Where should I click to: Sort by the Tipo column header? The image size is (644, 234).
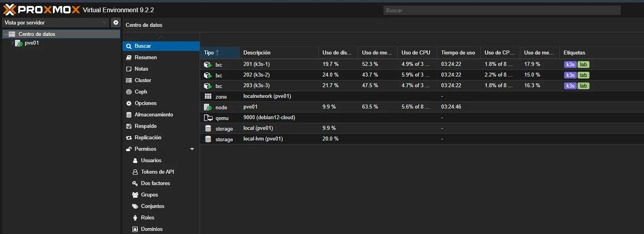point(220,53)
